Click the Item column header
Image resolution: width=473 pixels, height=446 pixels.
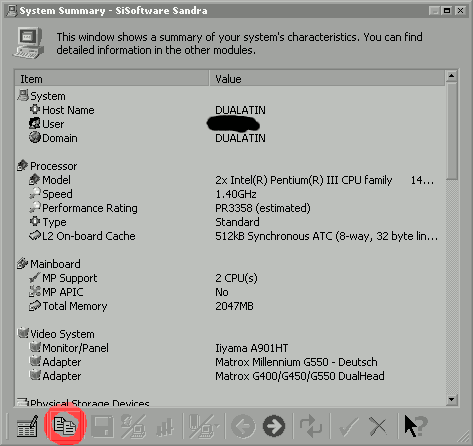[112, 79]
